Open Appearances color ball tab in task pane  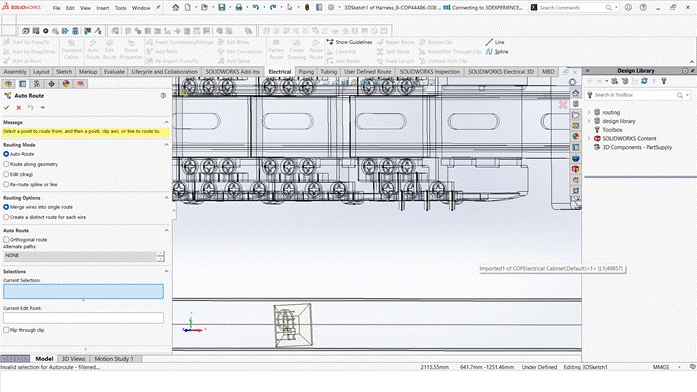click(x=576, y=136)
